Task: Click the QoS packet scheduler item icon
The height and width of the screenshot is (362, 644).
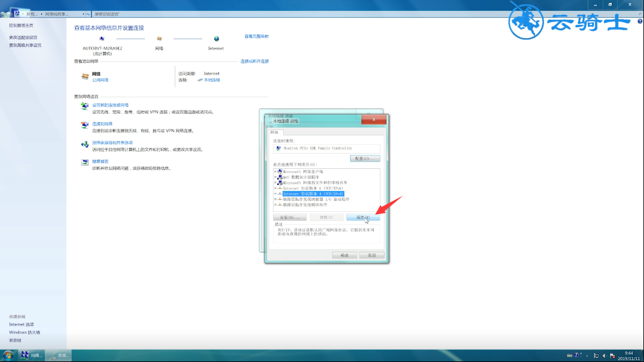Action: [x=280, y=177]
